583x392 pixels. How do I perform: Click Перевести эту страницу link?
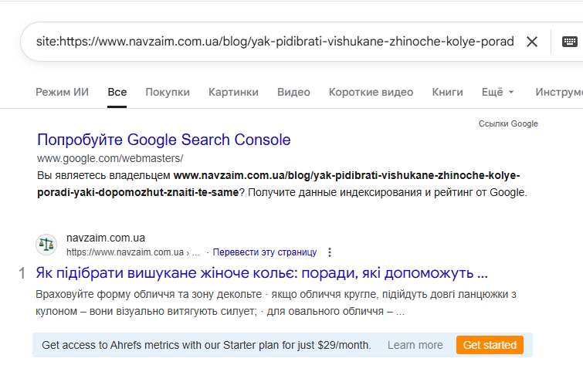(264, 252)
